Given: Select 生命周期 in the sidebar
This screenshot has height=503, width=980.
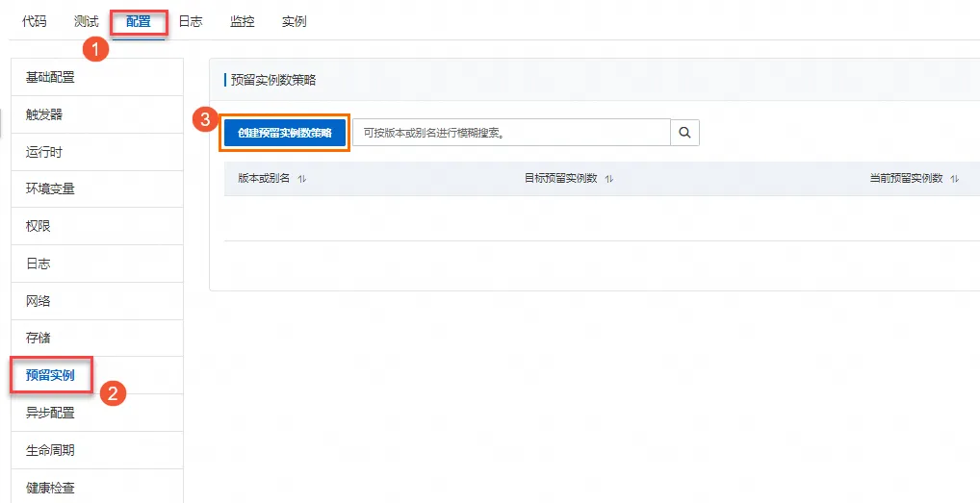Looking at the screenshot, I should [x=97, y=450].
